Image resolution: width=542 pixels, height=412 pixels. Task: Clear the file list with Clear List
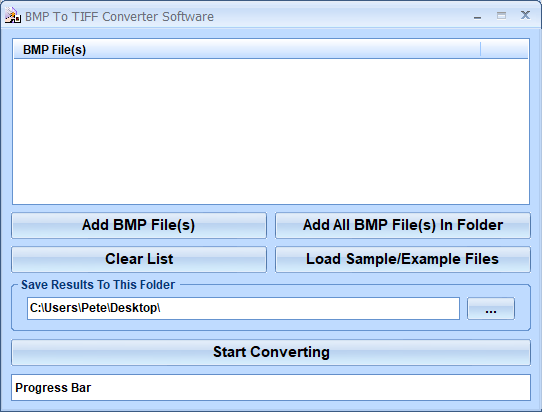[139, 259]
